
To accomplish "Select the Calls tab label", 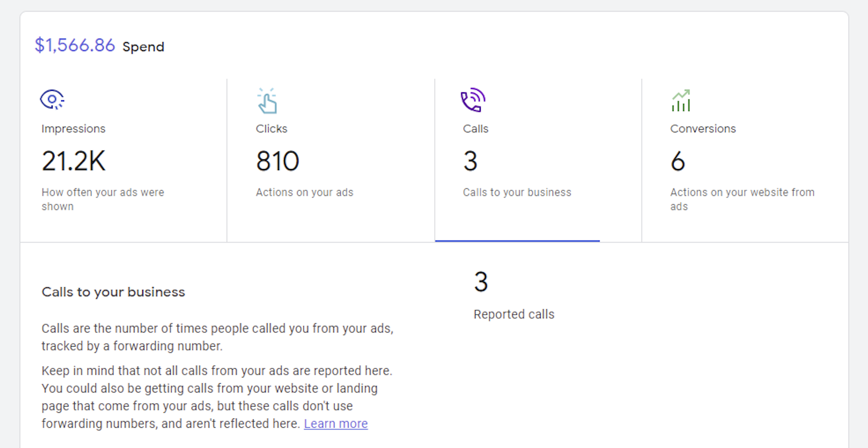I will (x=475, y=129).
